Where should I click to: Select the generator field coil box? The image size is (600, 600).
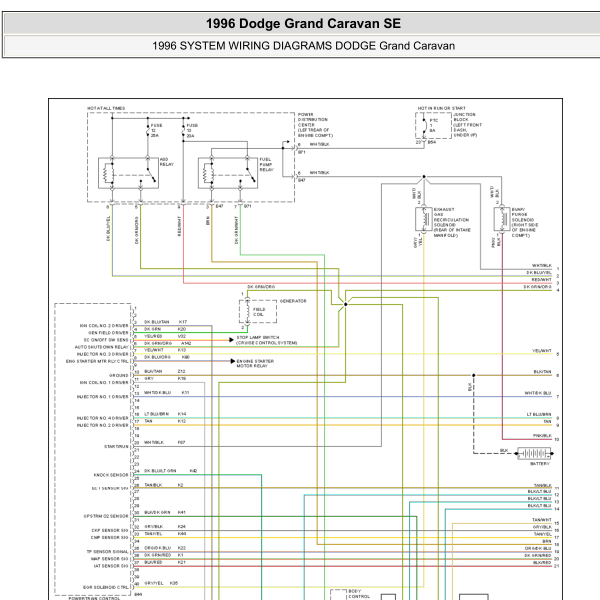(x=258, y=311)
